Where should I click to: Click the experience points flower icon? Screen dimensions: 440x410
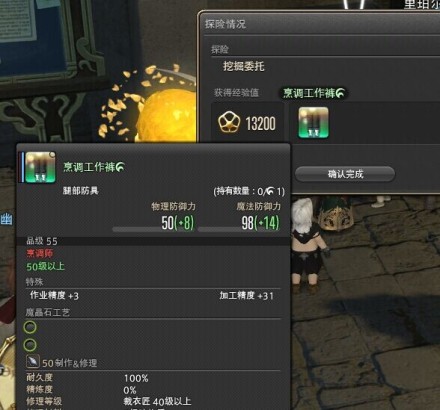point(229,122)
